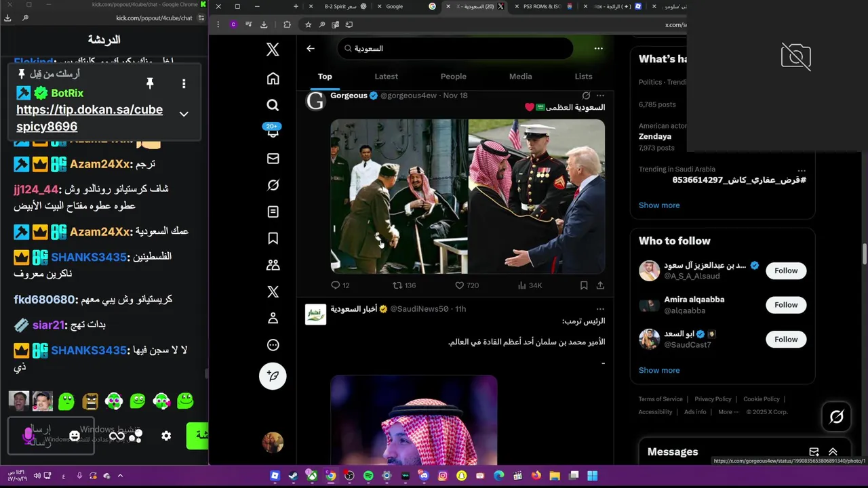Open More circle icon in X sidebar
868x488 pixels.
pyautogui.click(x=273, y=345)
